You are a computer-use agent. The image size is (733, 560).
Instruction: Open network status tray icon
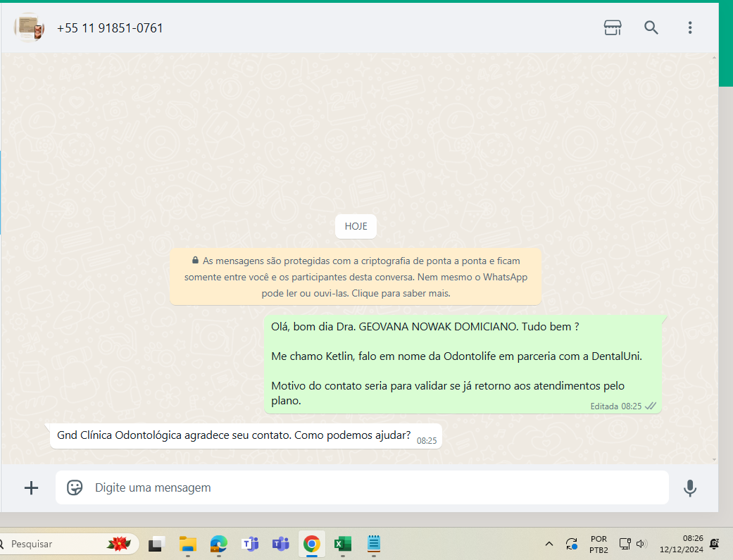click(x=625, y=544)
